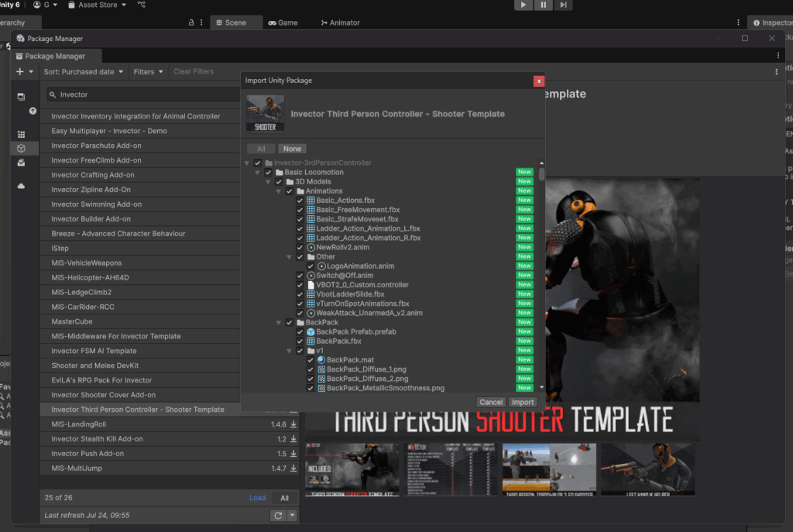The width and height of the screenshot is (793, 532).
Task: Collapse the Basic Locomotion folder tree arrow
Action: [258, 173]
